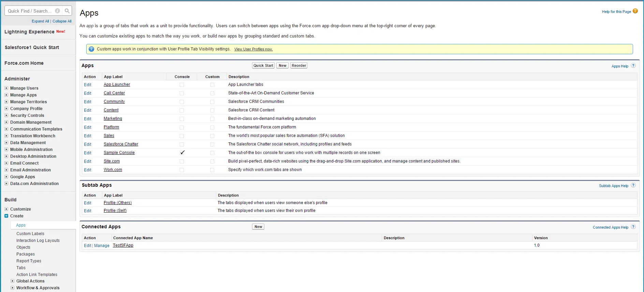Select Objects under the Create menu
The image size is (644, 292).
23,247
